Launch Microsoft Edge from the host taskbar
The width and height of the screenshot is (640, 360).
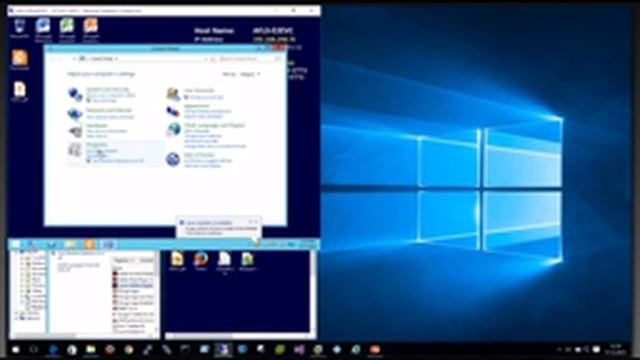point(53,349)
